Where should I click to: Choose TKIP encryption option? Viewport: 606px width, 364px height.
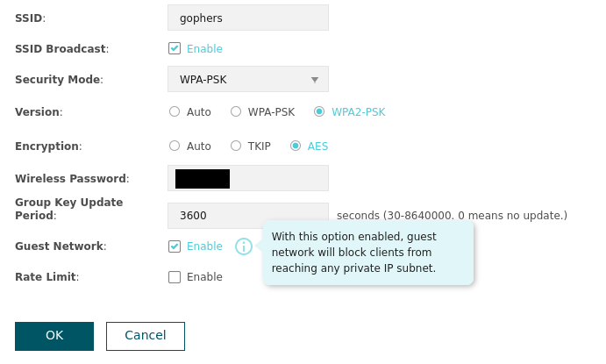(236, 146)
